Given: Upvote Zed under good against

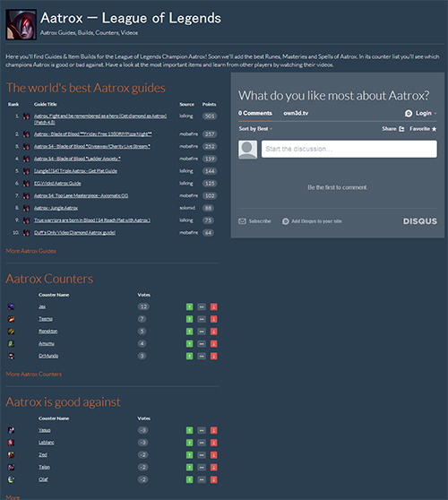Looking at the screenshot, I should pos(189,455).
